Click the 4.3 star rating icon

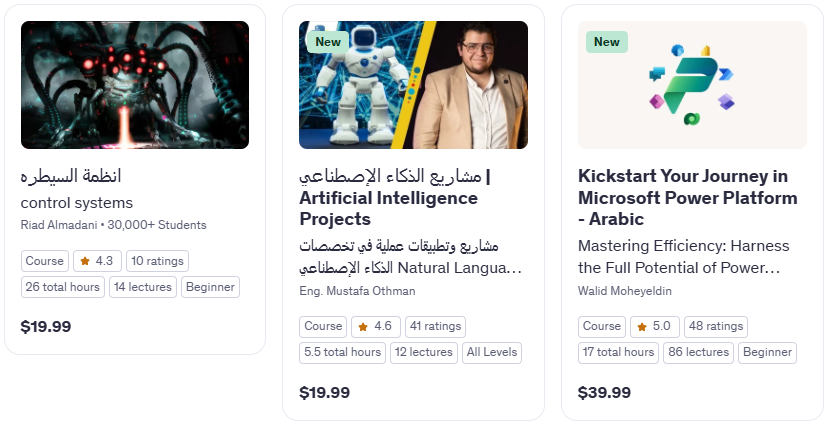coord(85,261)
